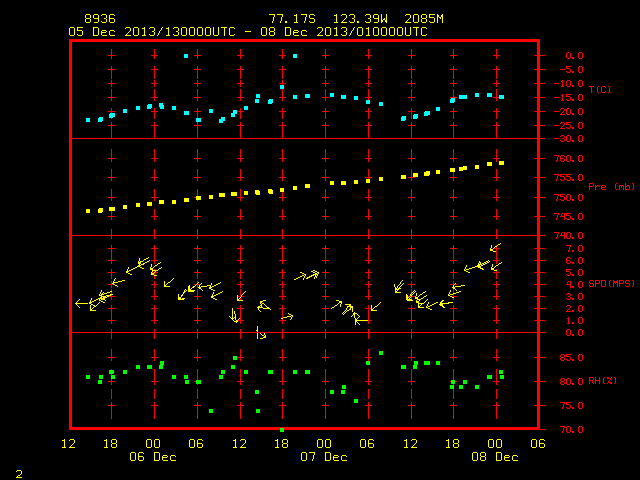Click the SPD(MPS) wind speed axis label
The image size is (640, 480).
pos(611,283)
